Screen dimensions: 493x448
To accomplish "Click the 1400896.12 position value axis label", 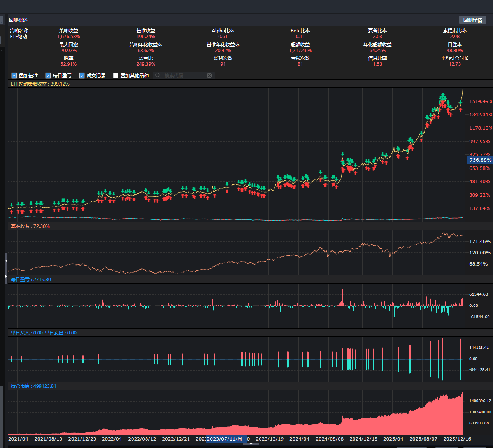I will (480, 401).
